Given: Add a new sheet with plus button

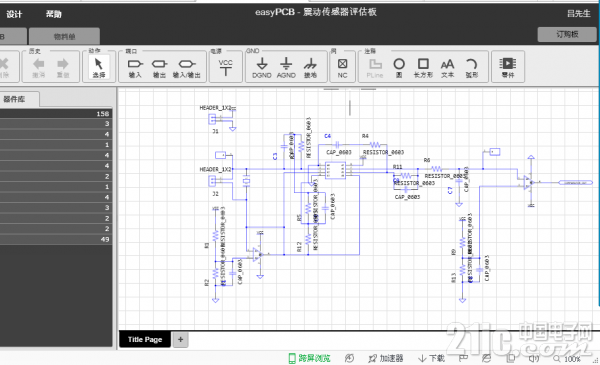Looking at the screenshot, I should 180,339.
